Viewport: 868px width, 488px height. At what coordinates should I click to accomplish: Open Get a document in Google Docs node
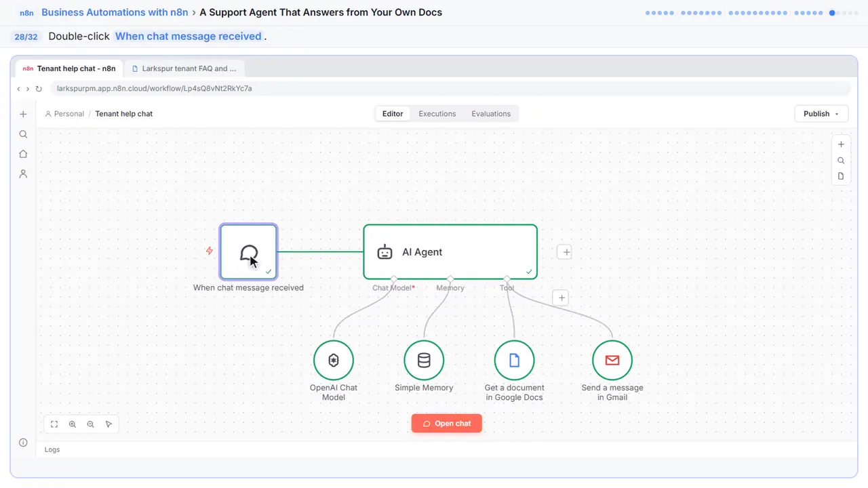pos(514,361)
